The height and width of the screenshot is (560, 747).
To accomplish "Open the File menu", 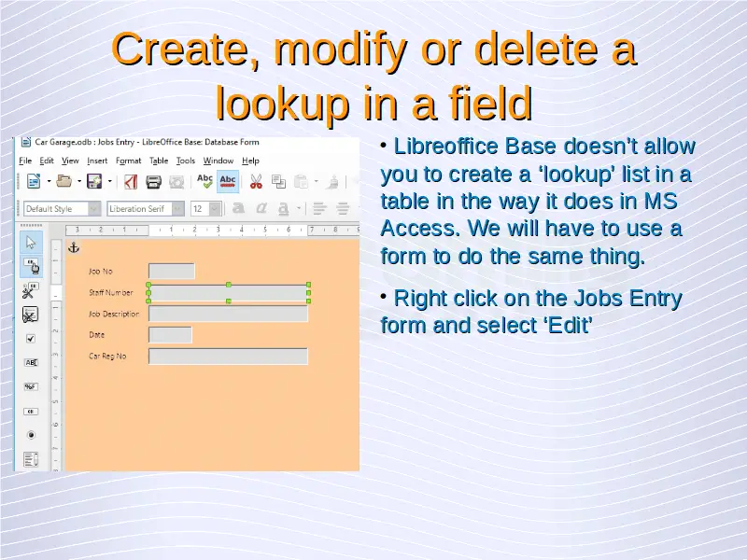I will [x=25, y=161].
